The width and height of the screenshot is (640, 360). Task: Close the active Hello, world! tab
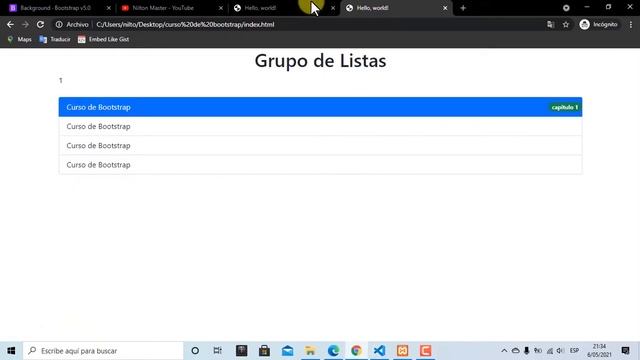pyautogui.click(x=445, y=8)
